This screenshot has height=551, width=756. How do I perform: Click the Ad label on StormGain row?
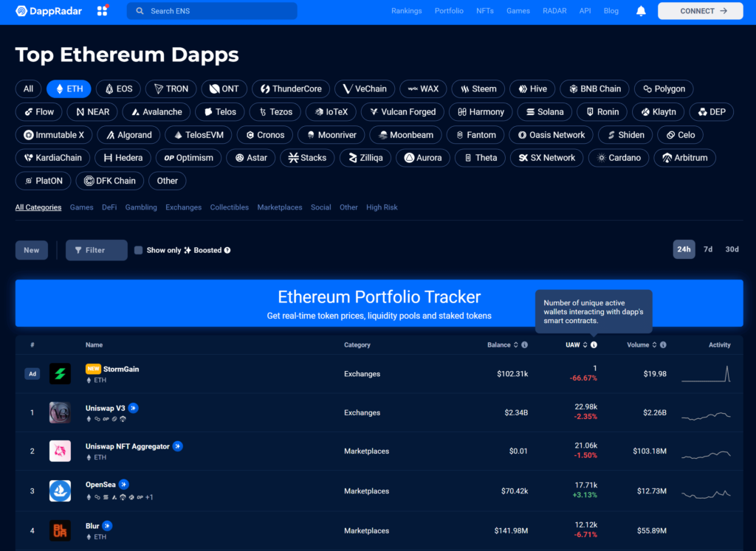32,374
